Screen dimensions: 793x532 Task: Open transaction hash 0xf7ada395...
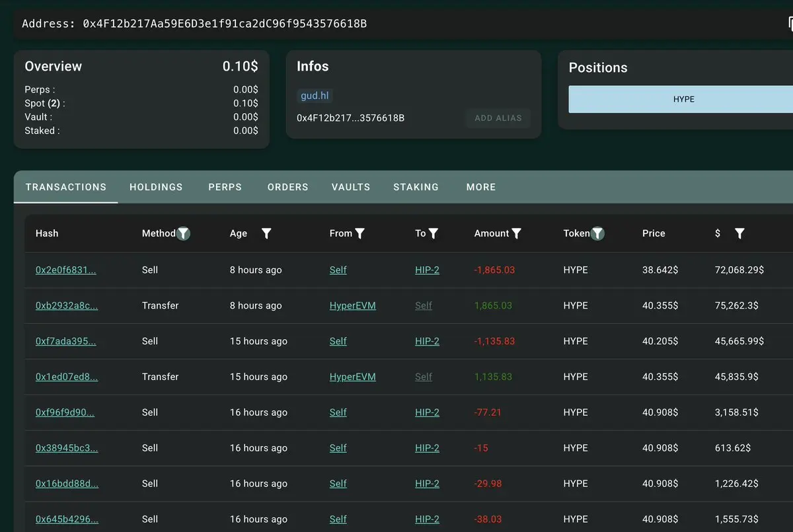[65, 341]
